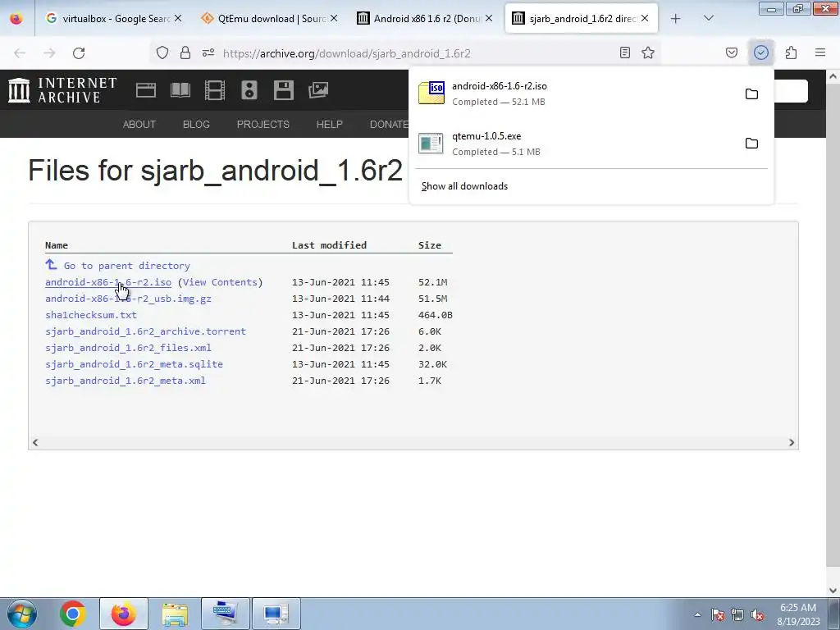Screen dimensions: 840x630
Task: Click the page scrollbar up arrow
Action: tap(833, 76)
